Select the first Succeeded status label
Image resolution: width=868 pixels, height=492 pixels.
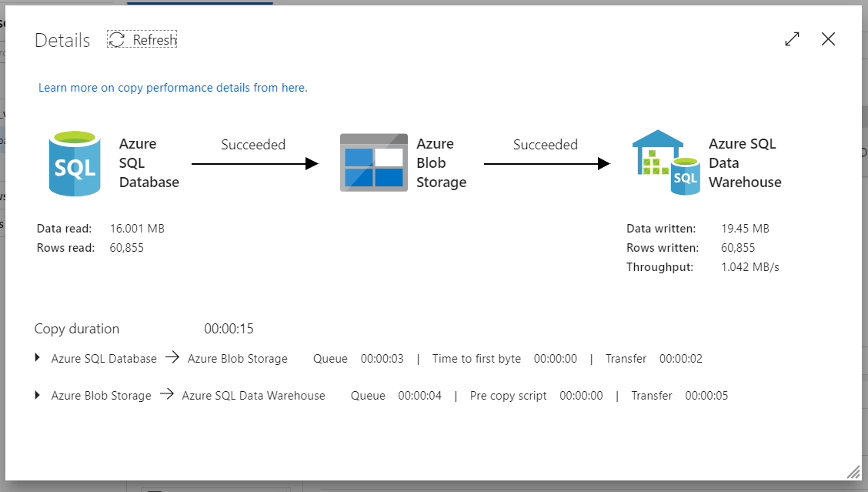pyautogui.click(x=253, y=145)
